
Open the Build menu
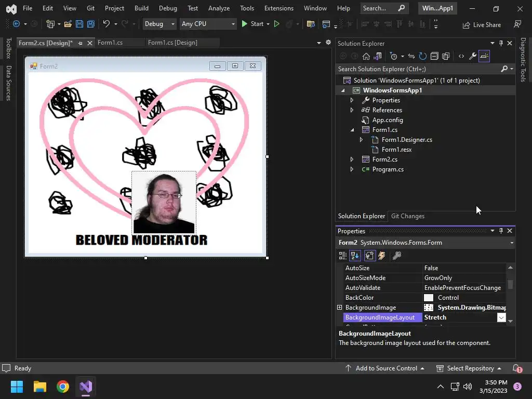tap(141, 8)
